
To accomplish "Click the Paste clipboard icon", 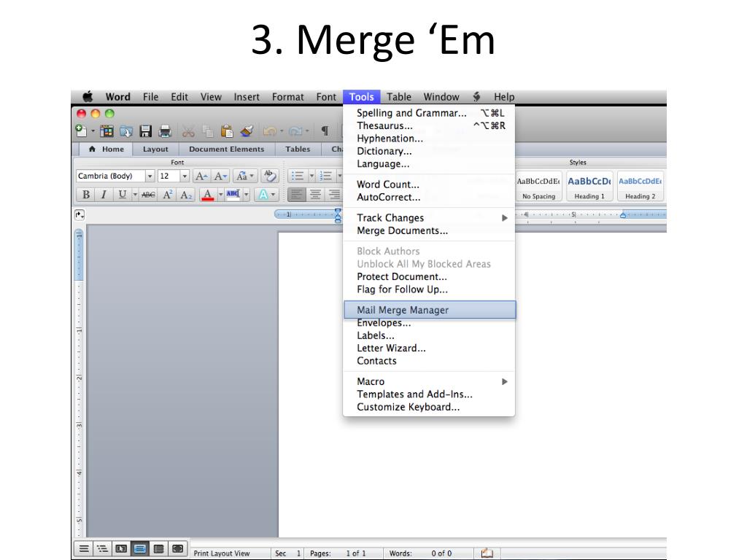I will click(227, 131).
